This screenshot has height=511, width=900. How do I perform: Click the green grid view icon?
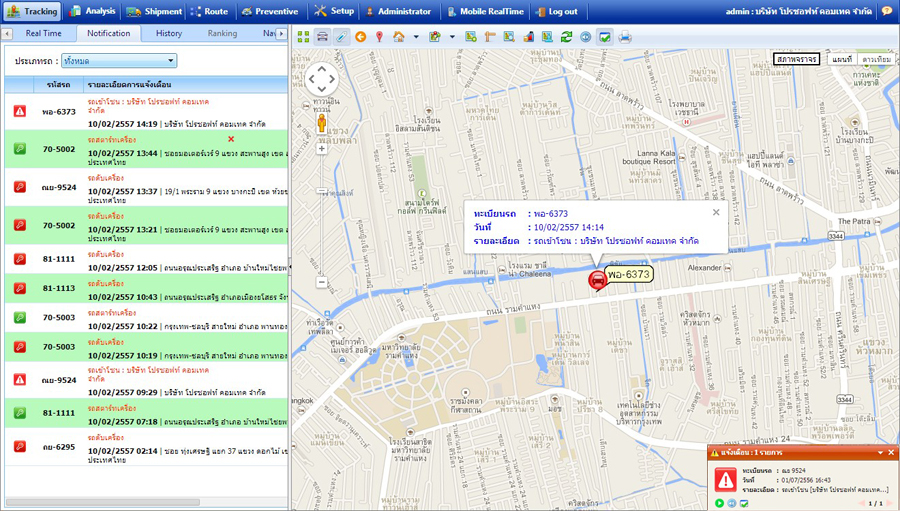[304, 37]
